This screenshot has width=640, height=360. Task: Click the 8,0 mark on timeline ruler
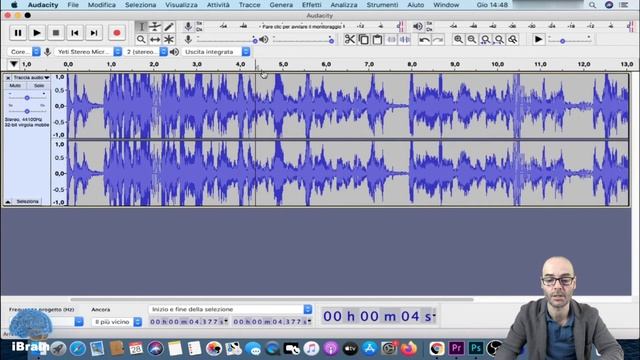[x=412, y=64]
